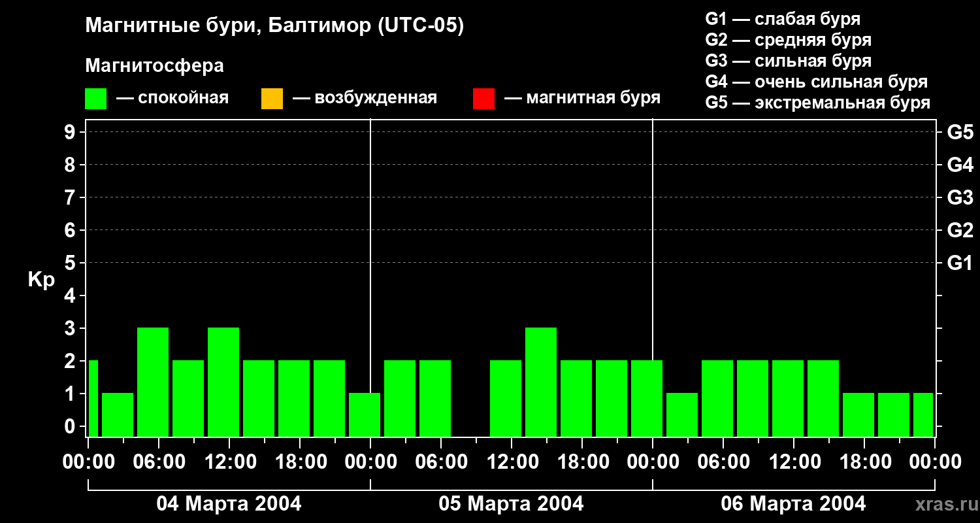This screenshot has width=980, height=523.
Task: Click the 'G2' label on the right axis
Action: 960,230
